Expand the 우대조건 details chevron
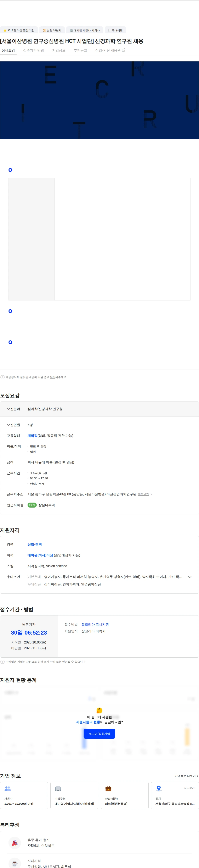Image resolution: width=199 pixels, height=868 pixels. tap(190, 577)
